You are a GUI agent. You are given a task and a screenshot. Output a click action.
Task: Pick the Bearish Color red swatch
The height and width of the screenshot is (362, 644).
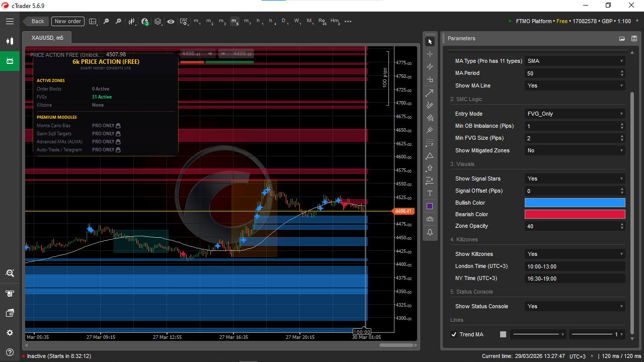click(575, 214)
